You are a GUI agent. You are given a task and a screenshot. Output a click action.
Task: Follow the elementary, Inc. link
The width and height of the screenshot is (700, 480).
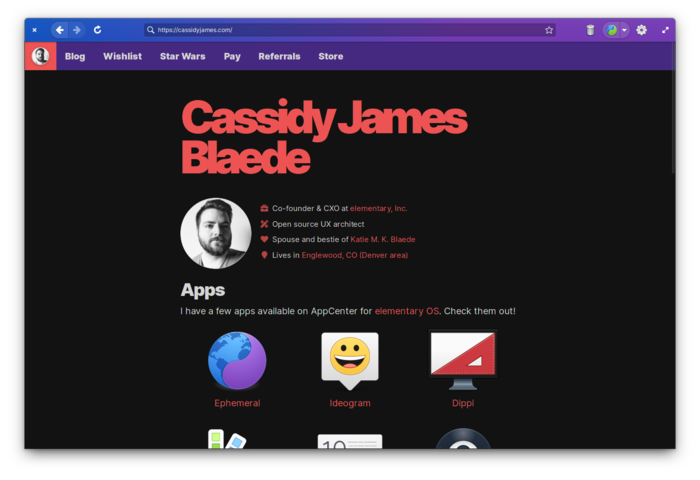point(378,208)
